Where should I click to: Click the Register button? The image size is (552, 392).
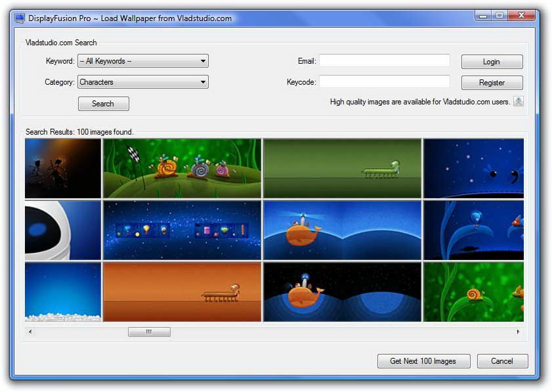[x=492, y=83]
